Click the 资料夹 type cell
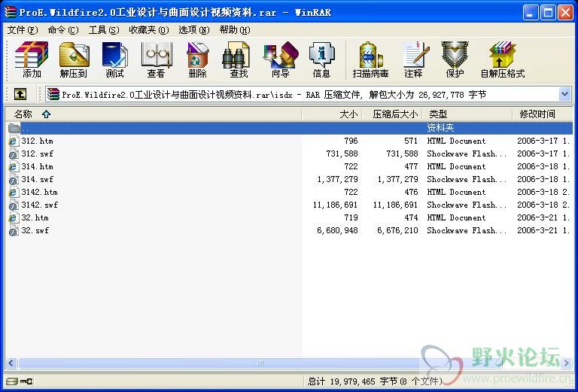This screenshot has width=578, height=392. click(440, 128)
